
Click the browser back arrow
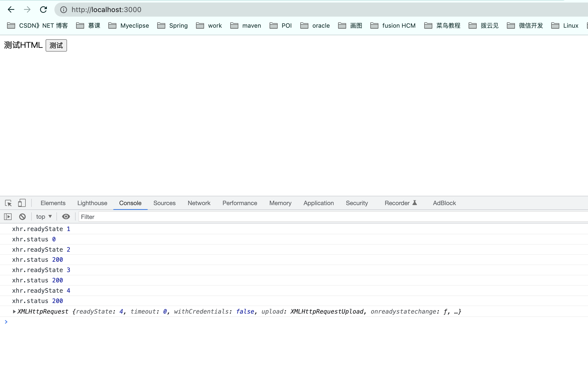tap(11, 10)
